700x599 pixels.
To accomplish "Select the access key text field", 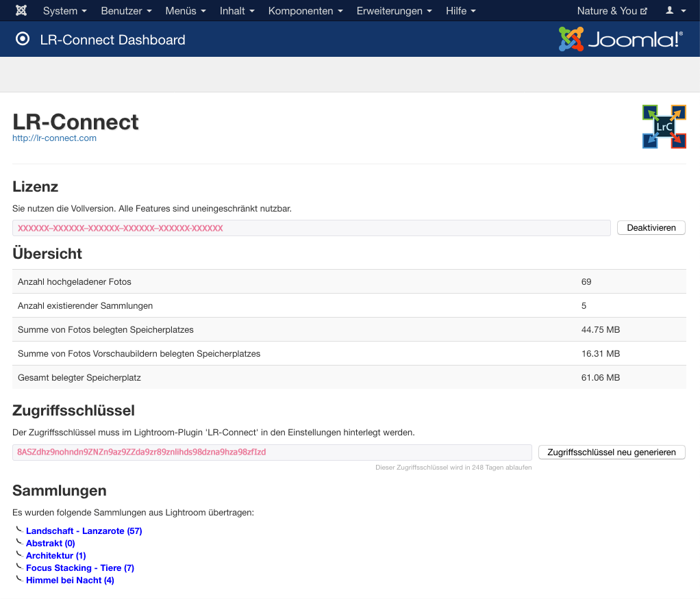I will [x=272, y=453].
